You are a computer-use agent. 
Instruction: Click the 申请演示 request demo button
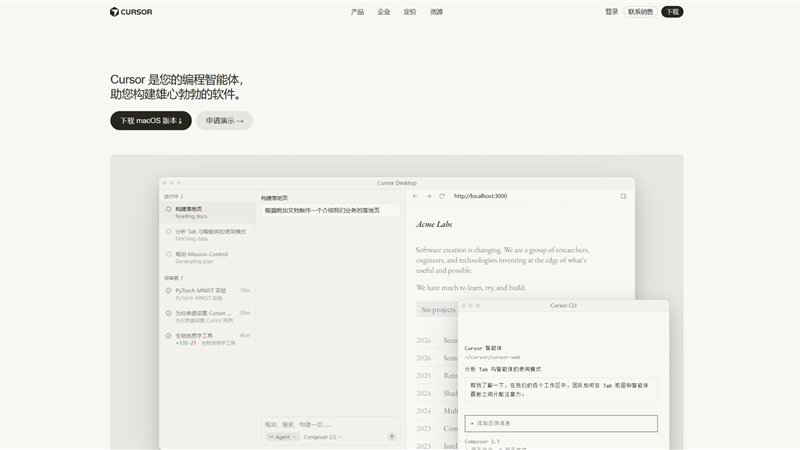[x=224, y=120]
